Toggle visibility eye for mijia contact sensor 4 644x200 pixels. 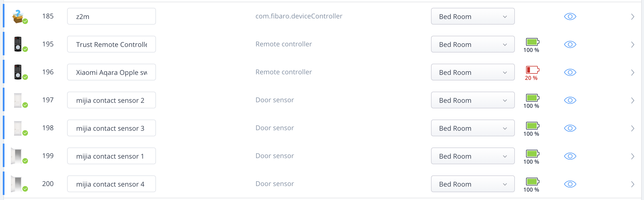click(570, 184)
